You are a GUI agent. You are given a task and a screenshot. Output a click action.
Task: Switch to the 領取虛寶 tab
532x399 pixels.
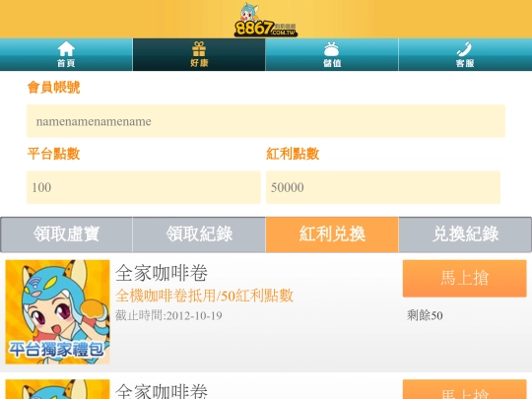(x=67, y=234)
